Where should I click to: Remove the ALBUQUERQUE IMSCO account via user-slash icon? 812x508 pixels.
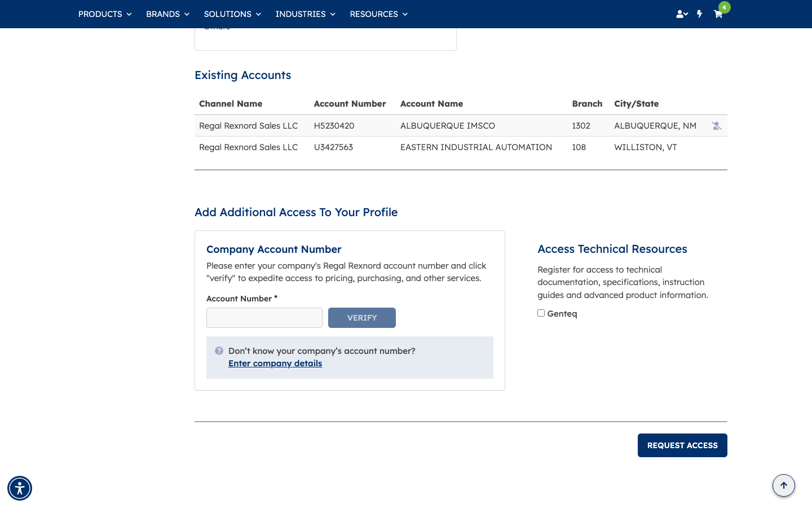pyautogui.click(x=716, y=126)
